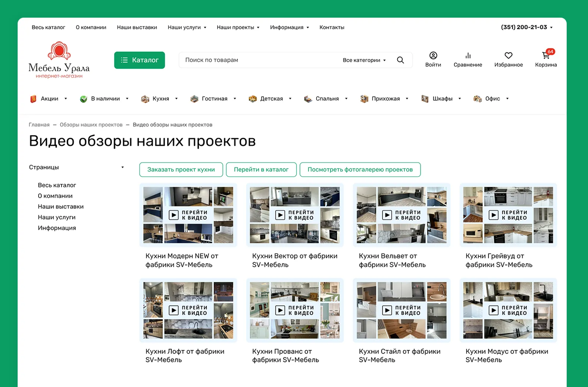Play the Кухни Стайл video icon
This screenshot has height=387, width=588.
tap(387, 311)
